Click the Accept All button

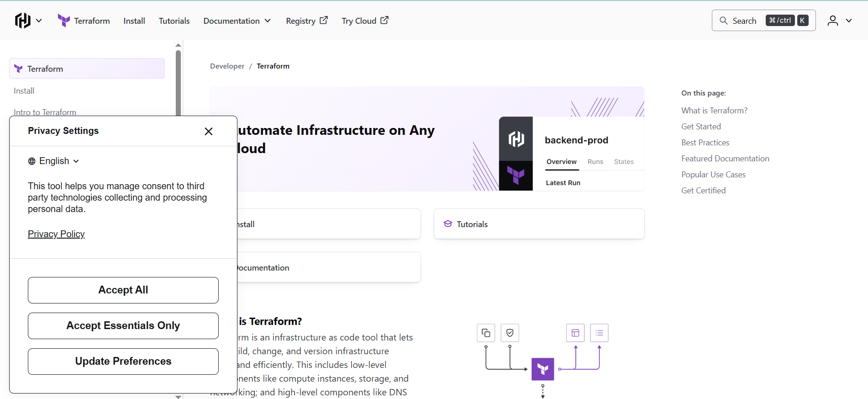[123, 290]
